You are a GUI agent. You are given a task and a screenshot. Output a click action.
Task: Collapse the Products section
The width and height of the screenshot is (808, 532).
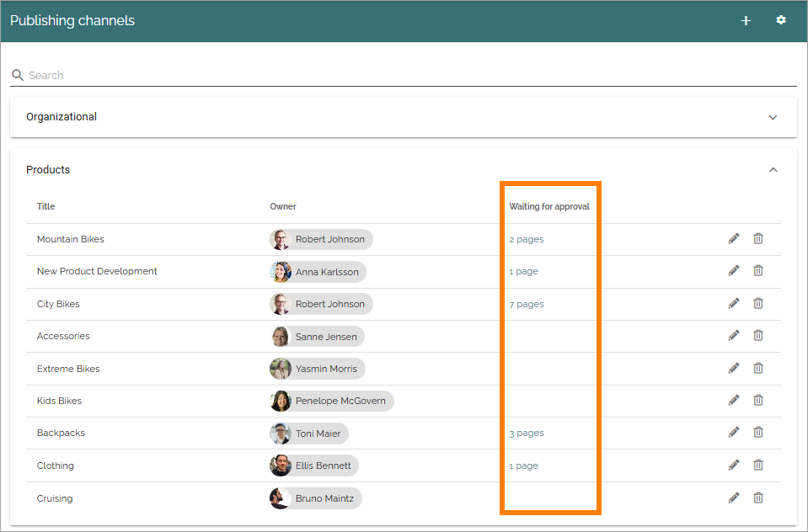pos(773,169)
